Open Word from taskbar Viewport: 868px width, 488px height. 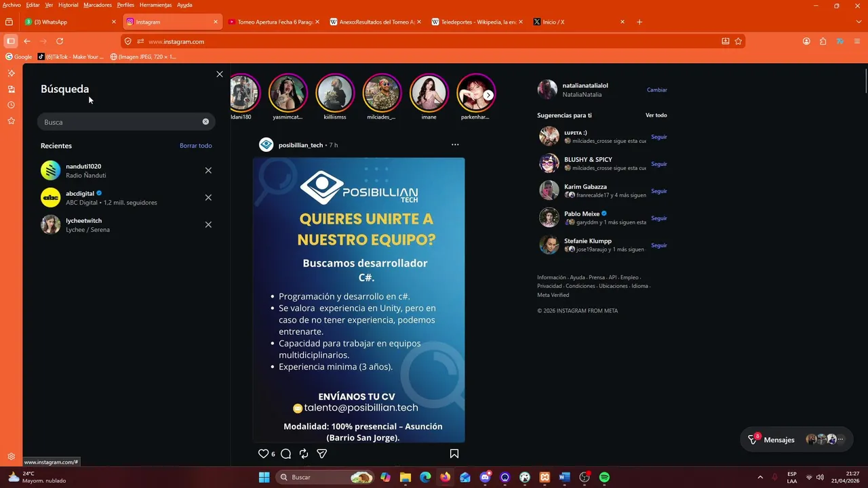[564, 477]
